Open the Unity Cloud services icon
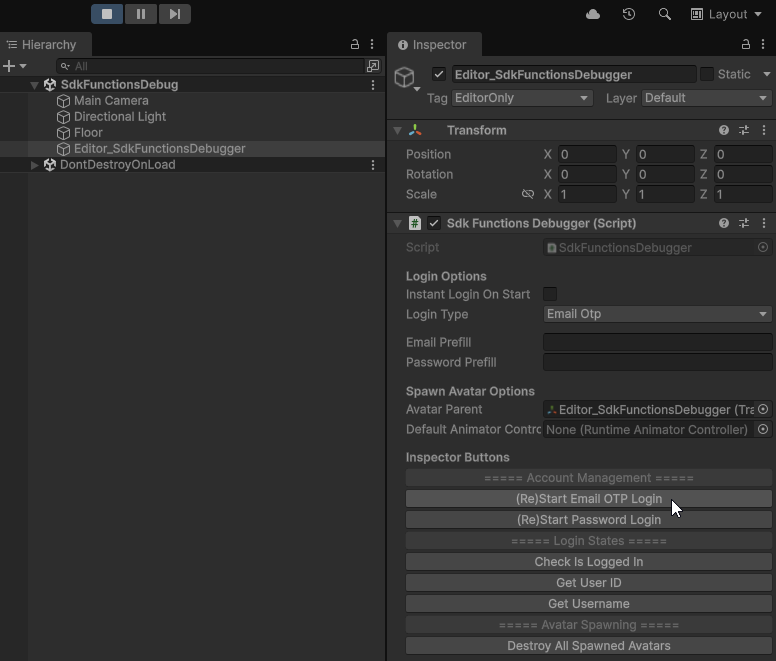 click(593, 14)
